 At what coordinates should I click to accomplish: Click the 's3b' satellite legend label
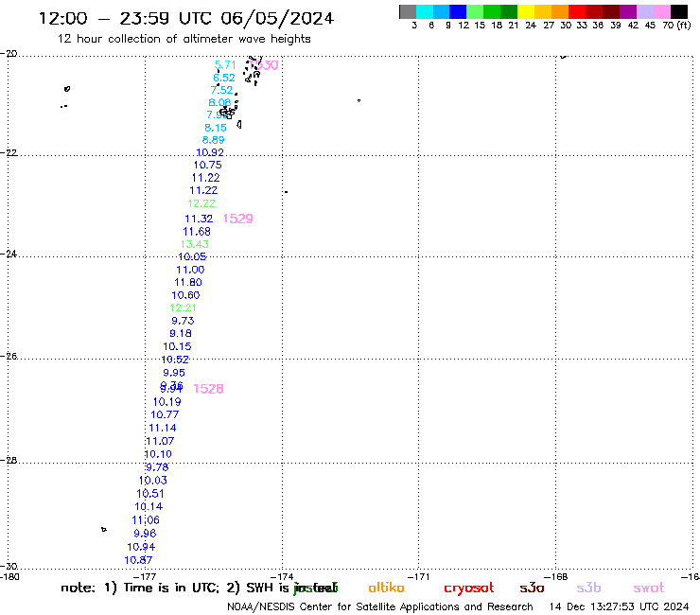(x=588, y=588)
